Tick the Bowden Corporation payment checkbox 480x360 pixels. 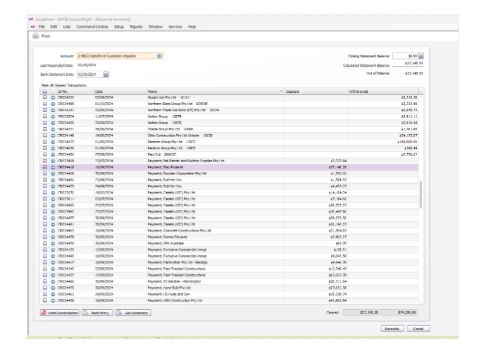pos(45,173)
